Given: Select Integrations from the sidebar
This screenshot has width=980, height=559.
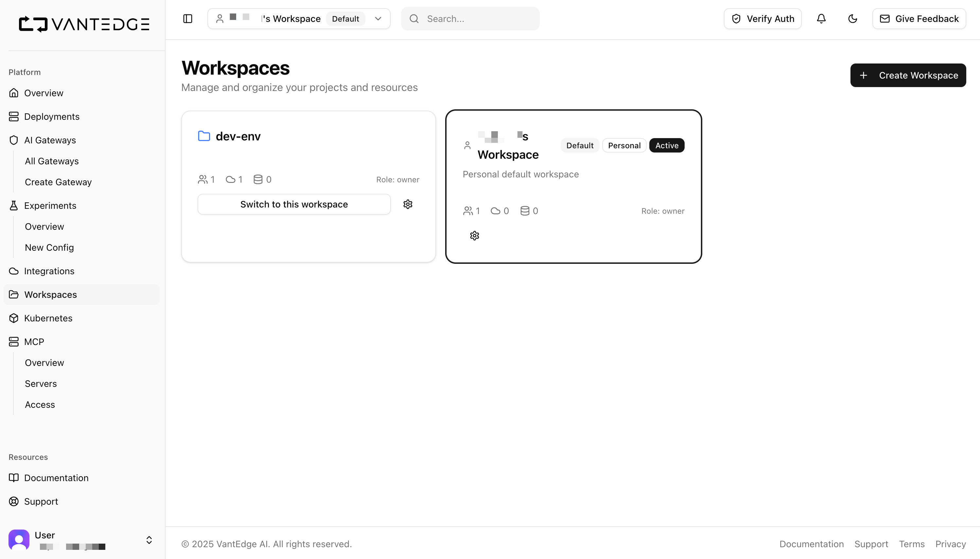Looking at the screenshot, I should [49, 271].
